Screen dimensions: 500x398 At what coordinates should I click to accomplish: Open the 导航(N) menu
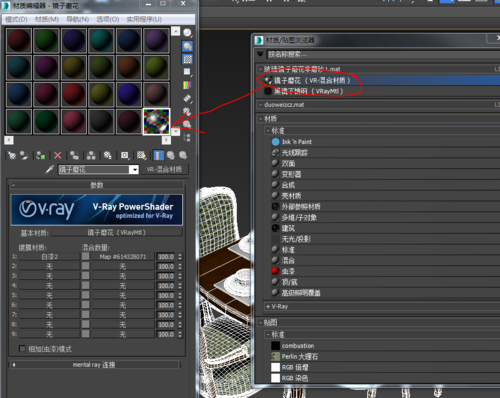tap(78, 19)
